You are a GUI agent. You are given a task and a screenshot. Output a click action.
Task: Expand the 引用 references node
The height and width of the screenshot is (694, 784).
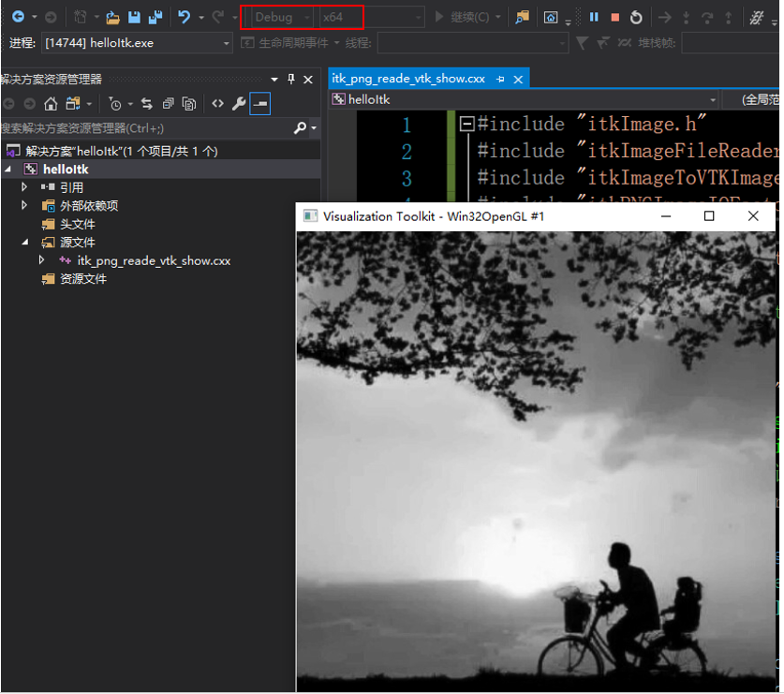[24, 187]
